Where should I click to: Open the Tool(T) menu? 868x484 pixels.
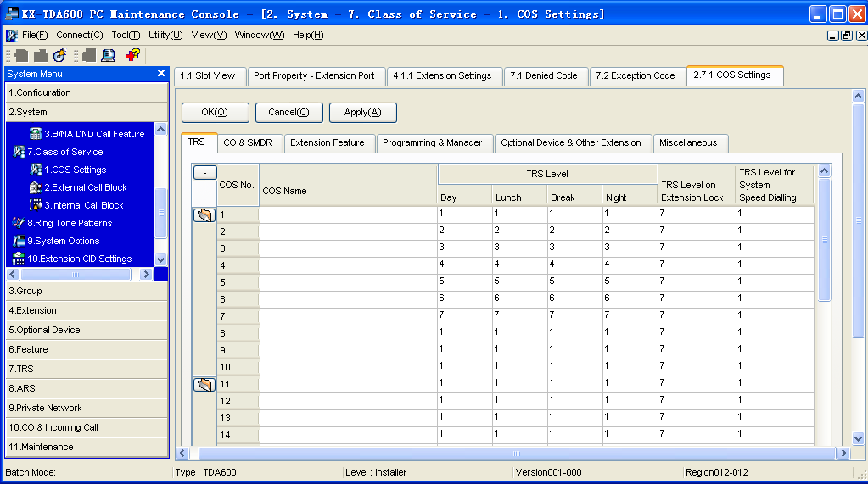click(x=126, y=35)
